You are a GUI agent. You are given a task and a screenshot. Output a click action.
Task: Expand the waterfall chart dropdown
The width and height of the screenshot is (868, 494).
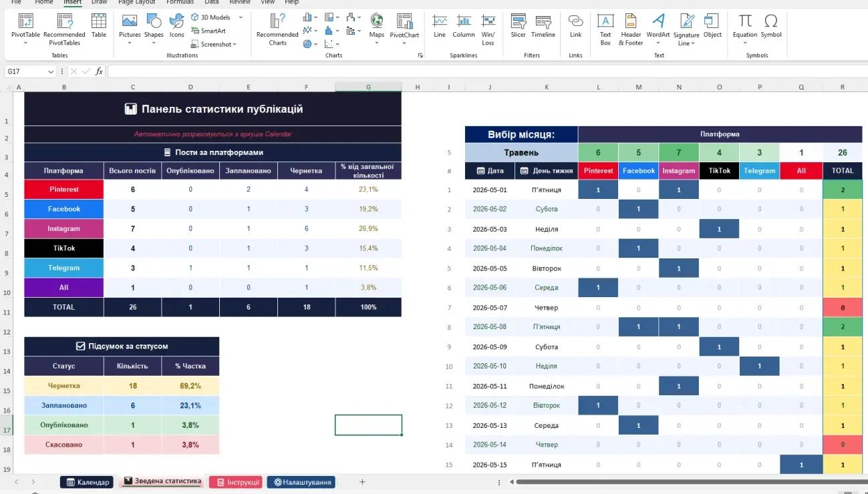point(358,17)
